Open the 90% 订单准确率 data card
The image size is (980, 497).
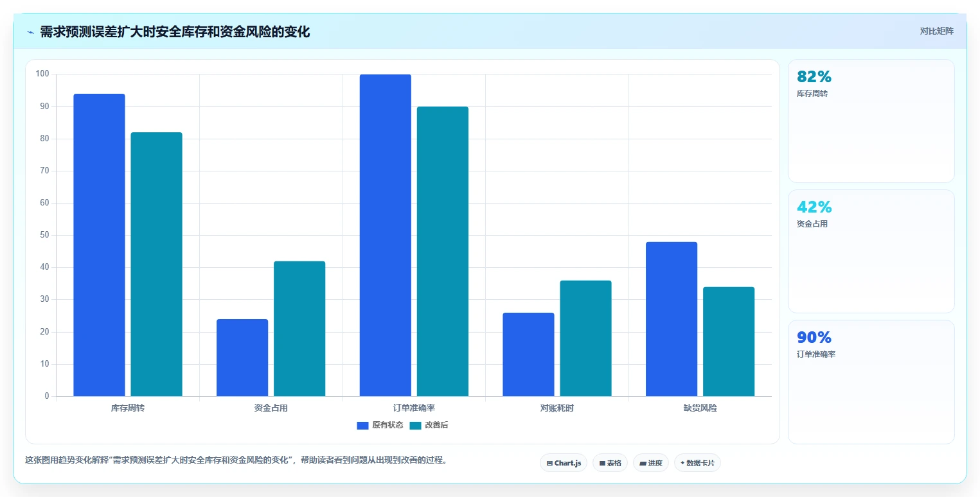(871, 381)
